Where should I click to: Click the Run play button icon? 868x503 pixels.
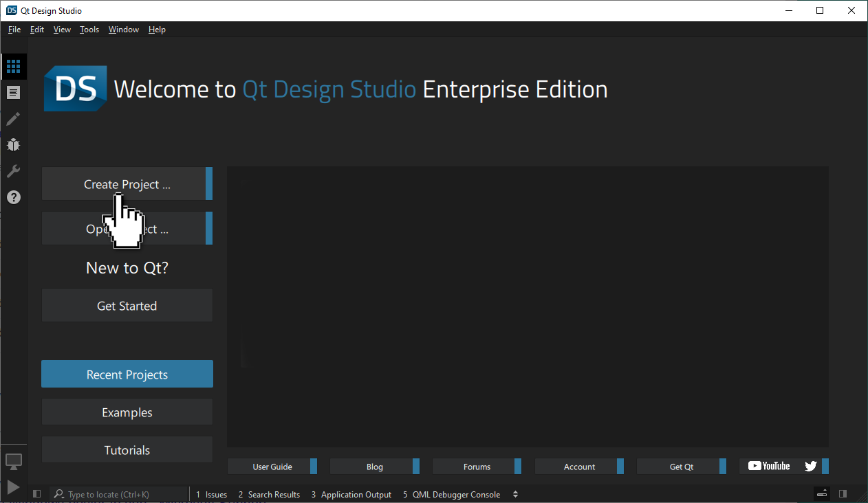(x=13, y=487)
